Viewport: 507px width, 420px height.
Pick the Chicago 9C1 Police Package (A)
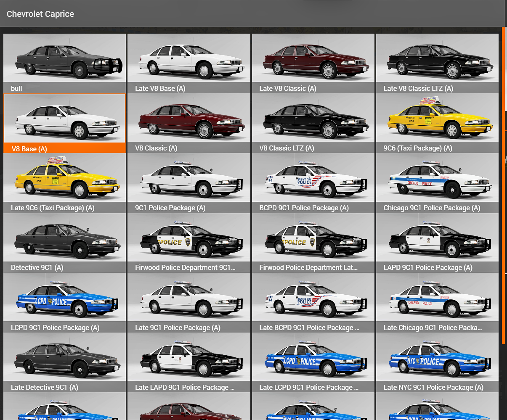tap(437, 183)
